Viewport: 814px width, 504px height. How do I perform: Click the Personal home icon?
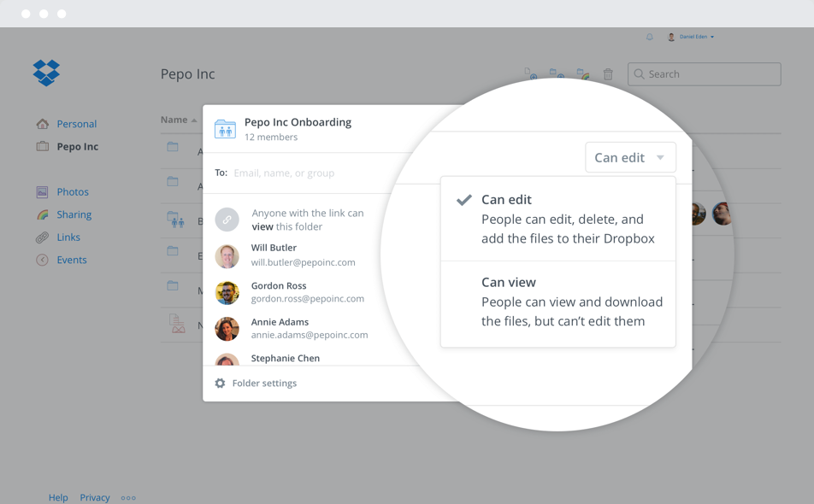(43, 124)
